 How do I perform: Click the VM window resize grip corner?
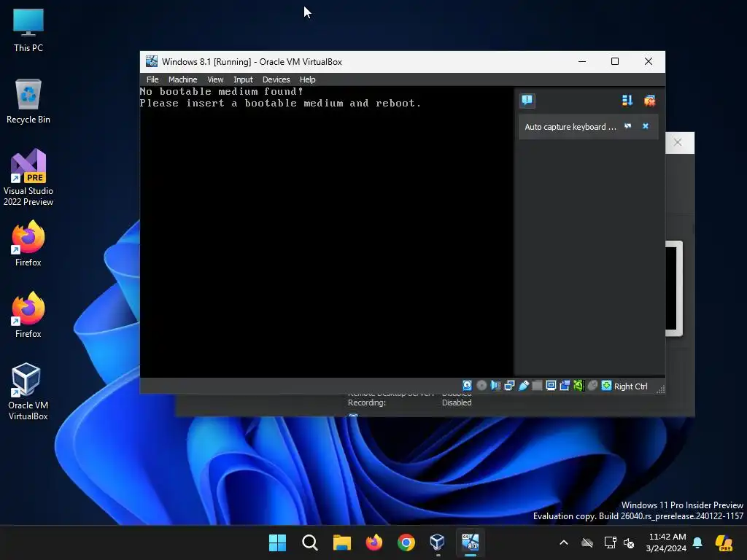coord(661,389)
